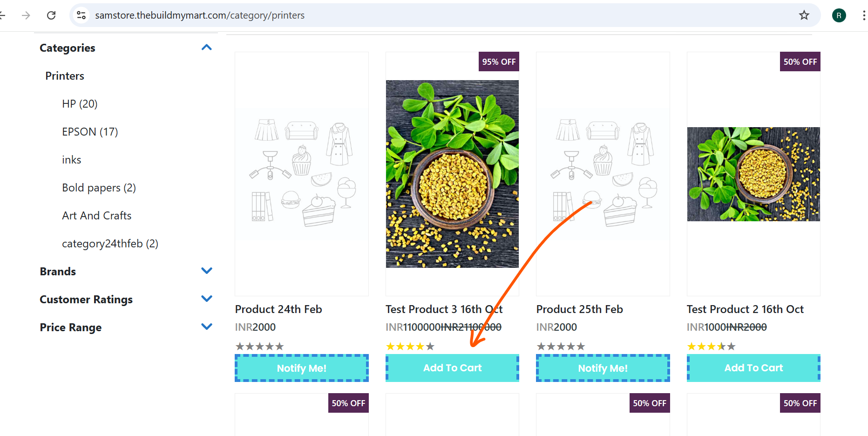The image size is (868, 436).
Task: Expand the Customer Ratings filter
Action: 207,299
